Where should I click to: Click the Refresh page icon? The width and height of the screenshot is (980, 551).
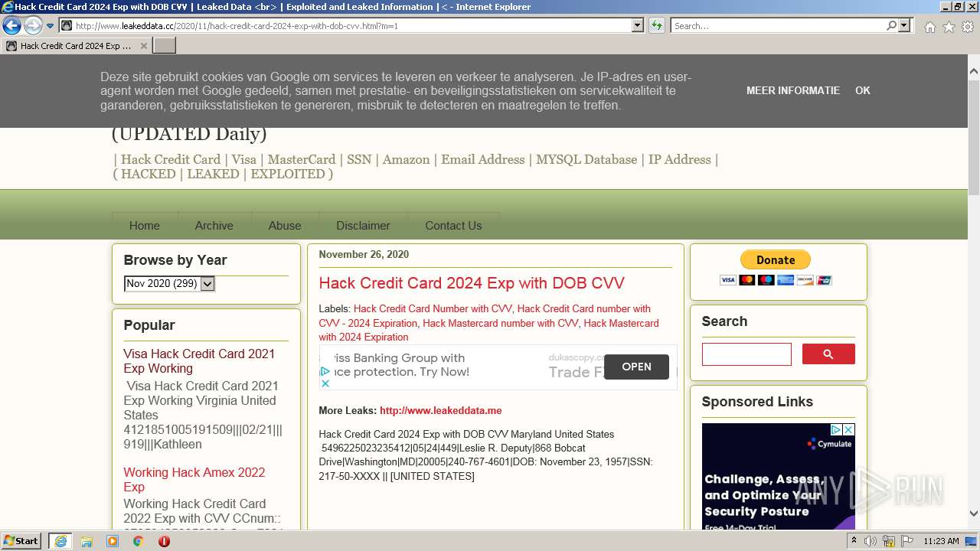pyautogui.click(x=656, y=25)
